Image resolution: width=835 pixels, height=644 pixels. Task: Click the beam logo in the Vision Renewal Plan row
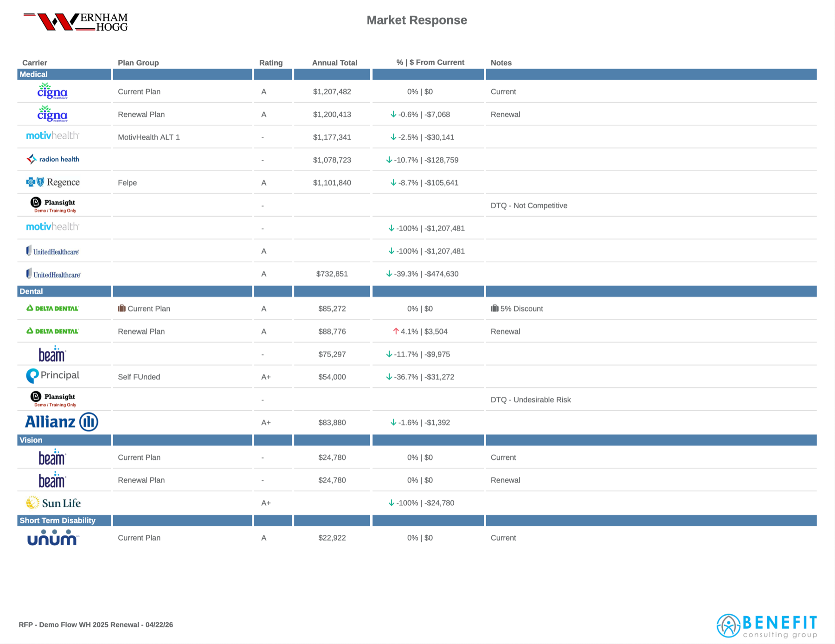[x=52, y=480]
